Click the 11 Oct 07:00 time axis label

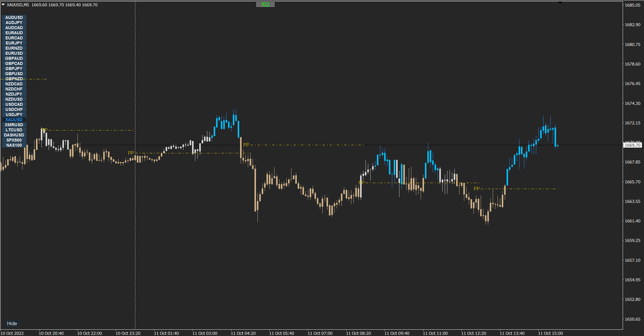(x=320, y=333)
